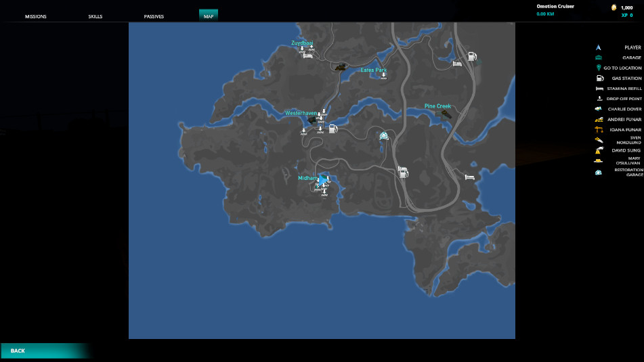644x362 pixels.
Task: Click bed marker beside northeast gas station
Action: [457, 64]
